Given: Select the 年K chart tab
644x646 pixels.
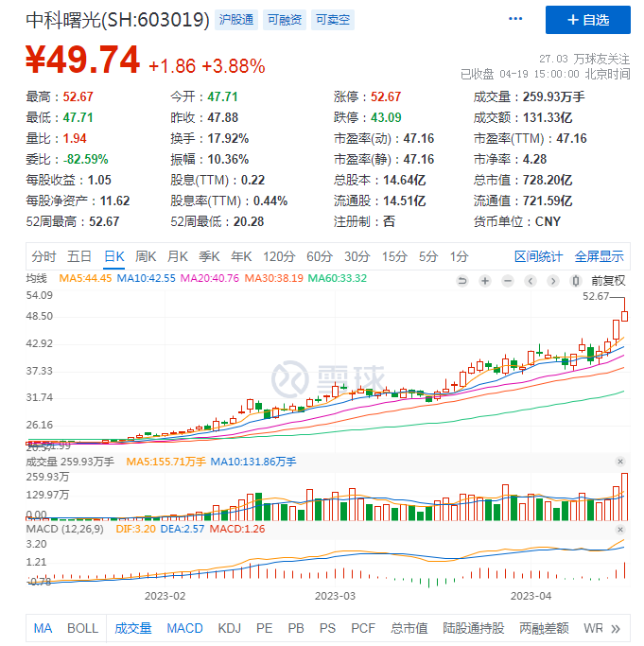Looking at the screenshot, I should point(241,256).
